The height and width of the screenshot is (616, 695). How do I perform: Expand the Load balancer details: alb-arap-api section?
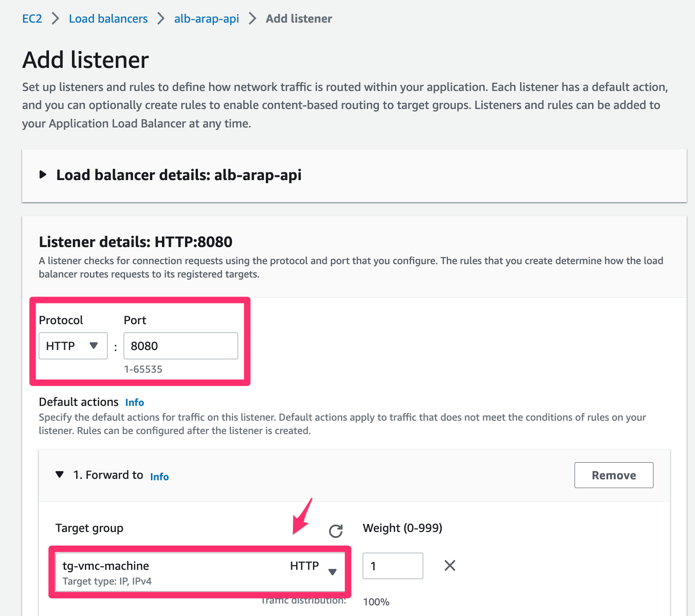179,175
